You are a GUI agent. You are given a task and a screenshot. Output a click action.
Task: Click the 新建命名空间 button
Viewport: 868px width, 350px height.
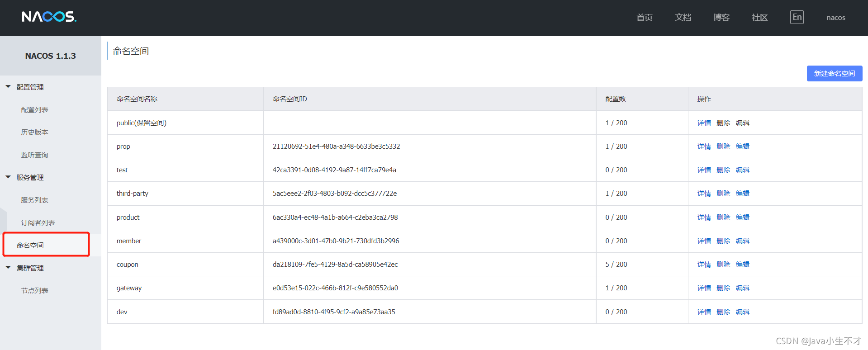pyautogui.click(x=835, y=73)
